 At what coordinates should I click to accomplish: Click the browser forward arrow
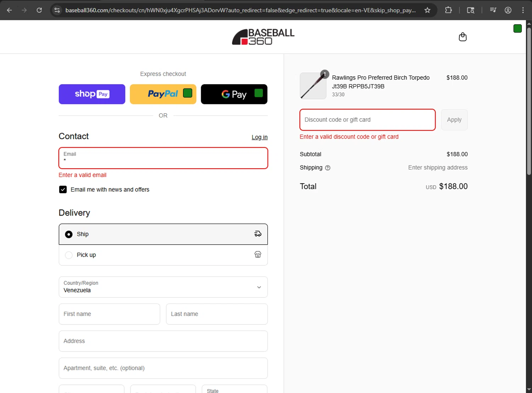click(x=24, y=10)
